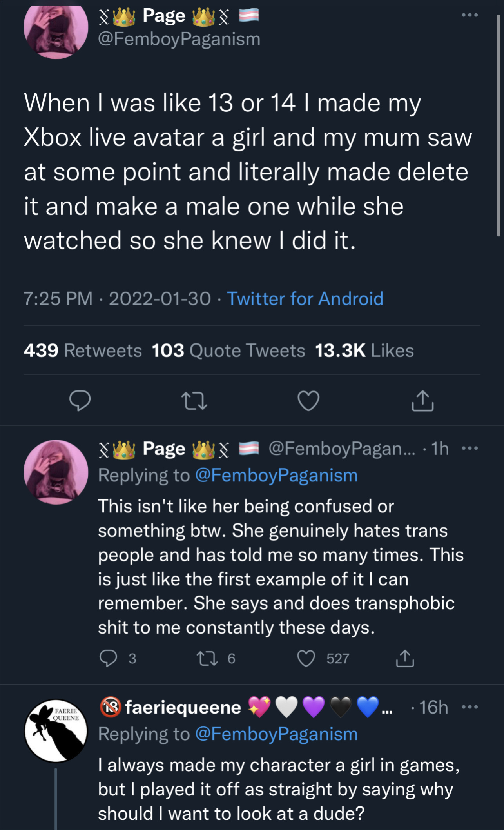The width and height of the screenshot is (504, 830).
Task: Open more options on main tweet
Action: click(470, 15)
